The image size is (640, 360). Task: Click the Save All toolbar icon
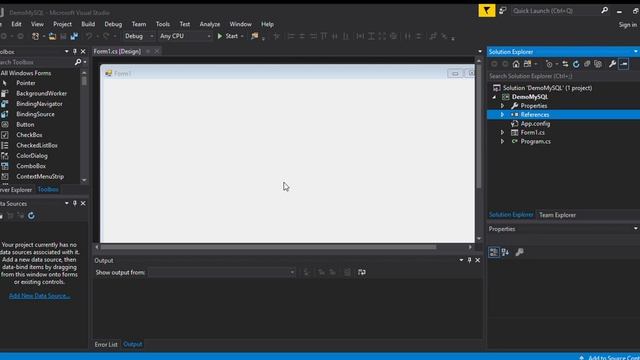click(74, 36)
